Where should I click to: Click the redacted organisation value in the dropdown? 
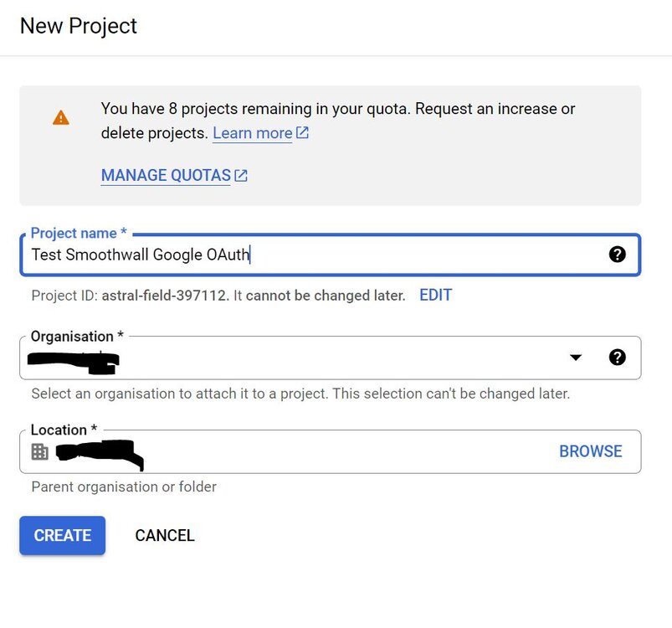(74, 363)
